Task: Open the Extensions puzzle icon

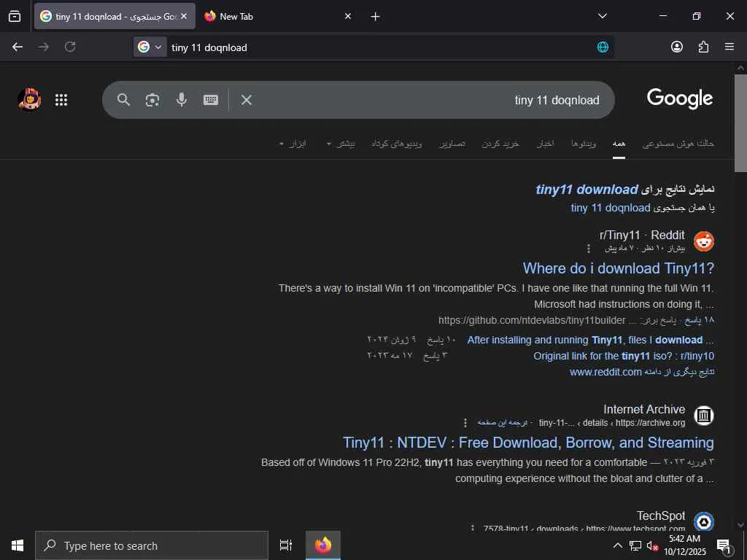Action: [703, 47]
